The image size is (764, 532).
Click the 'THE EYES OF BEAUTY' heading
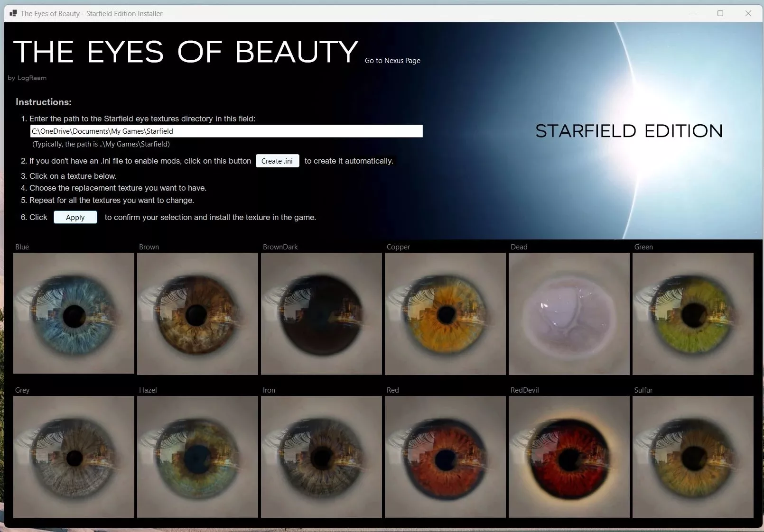(x=186, y=52)
